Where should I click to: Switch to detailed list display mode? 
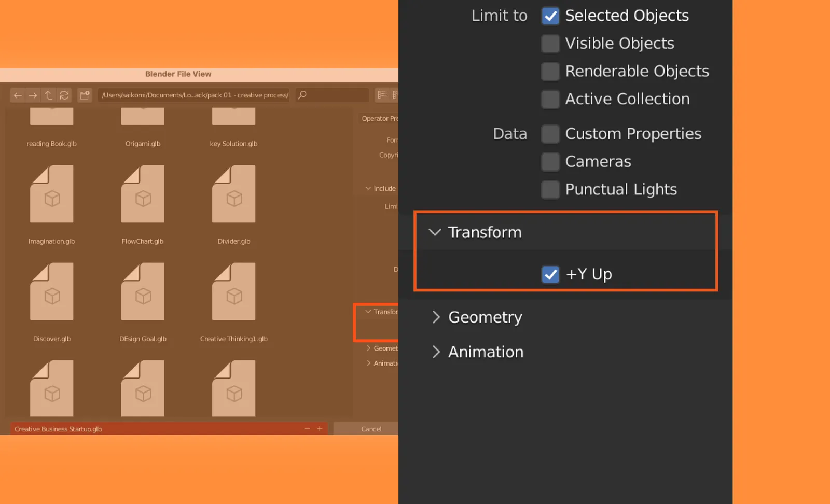click(x=394, y=95)
